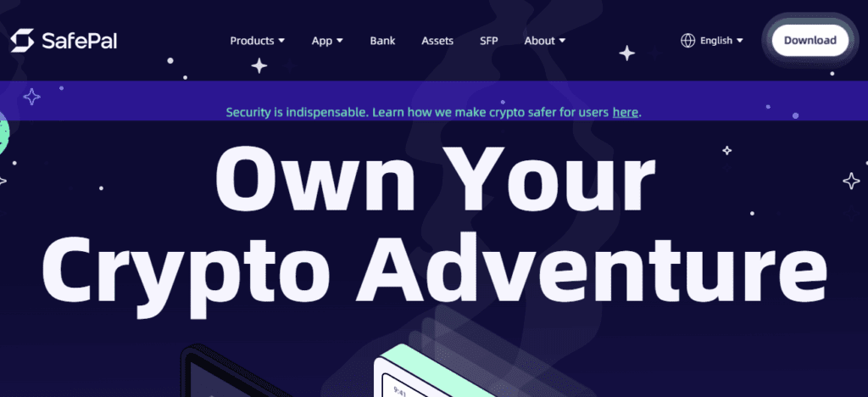Screen dimensions: 868x397
Task: Click the security announcement banner text
Action: (433, 113)
